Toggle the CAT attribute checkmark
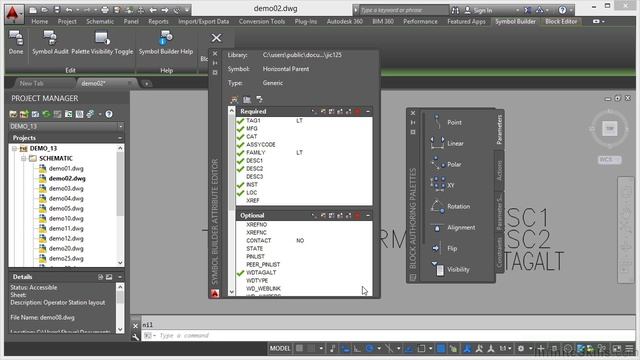The width and height of the screenshot is (640, 360). pos(240,137)
